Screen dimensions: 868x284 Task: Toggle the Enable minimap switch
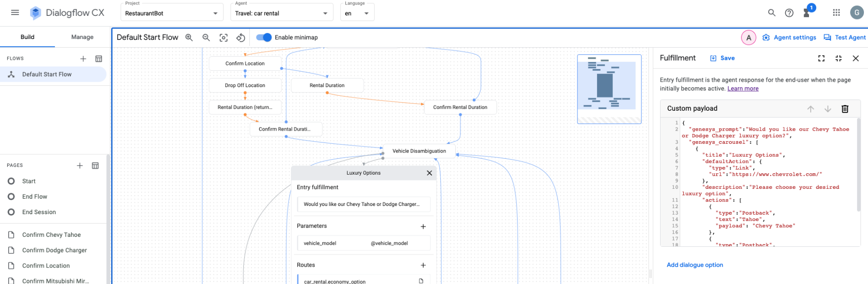[264, 37]
